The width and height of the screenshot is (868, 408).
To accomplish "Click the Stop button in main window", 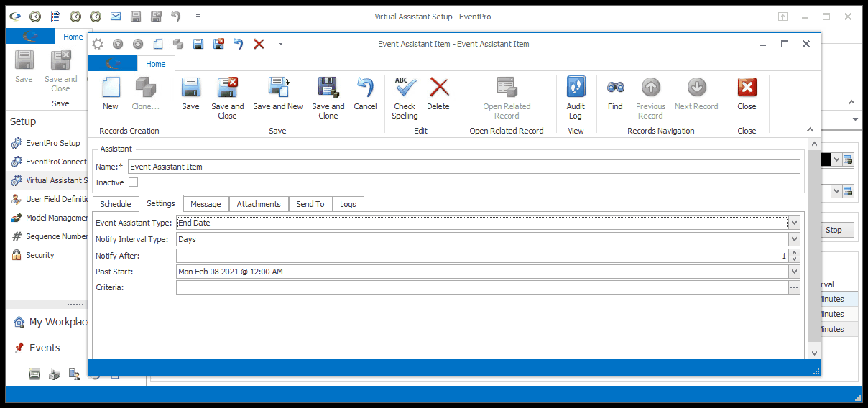I will (834, 230).
